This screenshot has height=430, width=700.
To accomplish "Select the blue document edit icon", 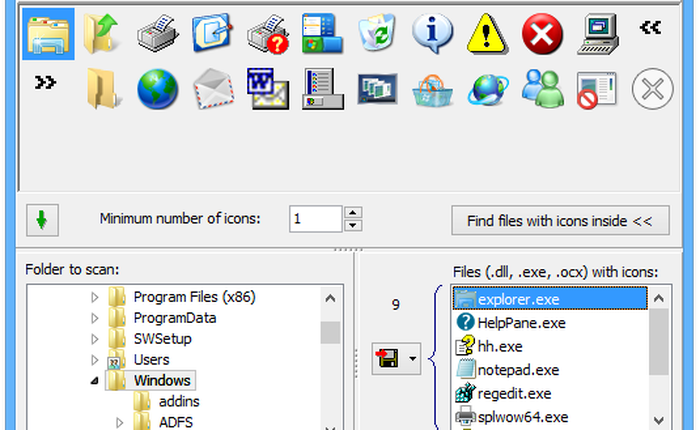I will tap(212, 33).
